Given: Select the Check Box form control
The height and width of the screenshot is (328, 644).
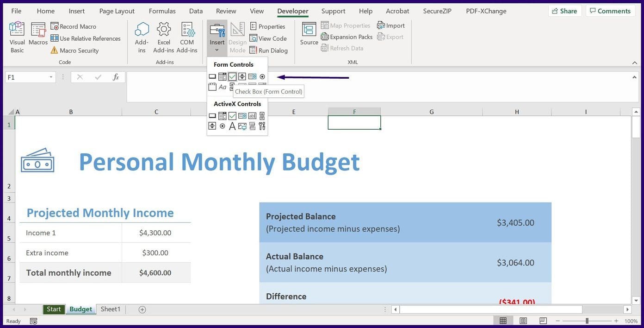Looking at the screenshot, I should click(x=232, y=76).
